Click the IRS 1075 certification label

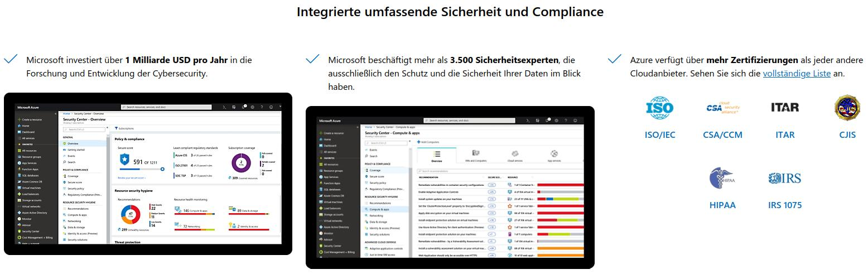784,205
